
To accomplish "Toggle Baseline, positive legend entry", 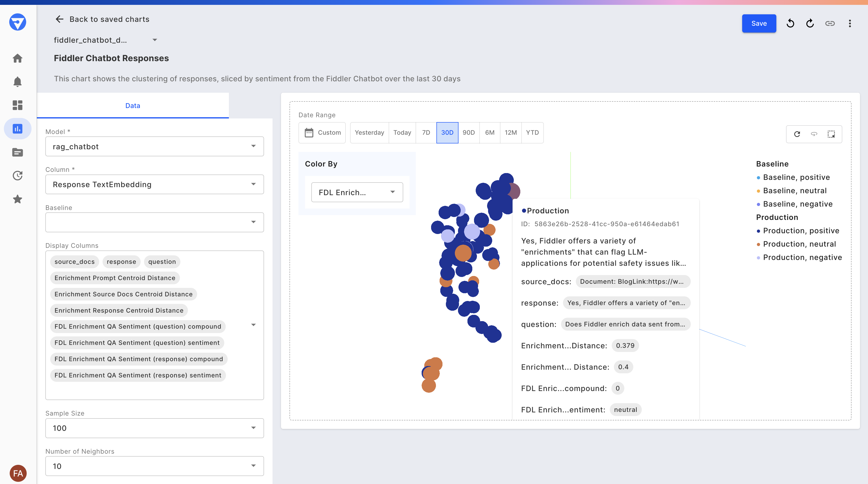I will (x=796, y=177).
